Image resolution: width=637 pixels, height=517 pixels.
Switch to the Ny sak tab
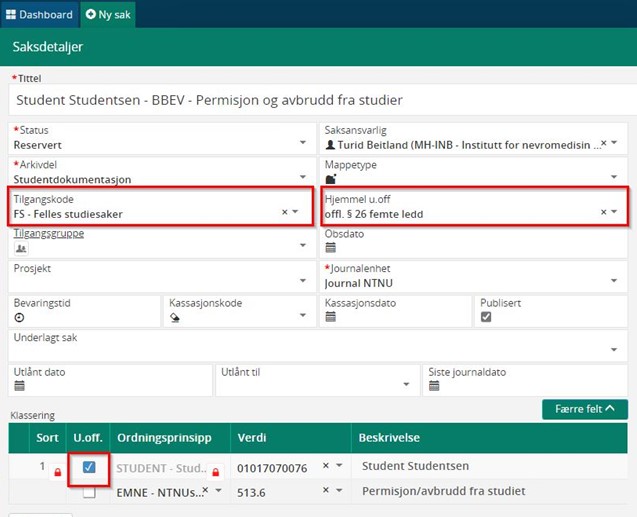pyautogui.click(x=108, y=15)
